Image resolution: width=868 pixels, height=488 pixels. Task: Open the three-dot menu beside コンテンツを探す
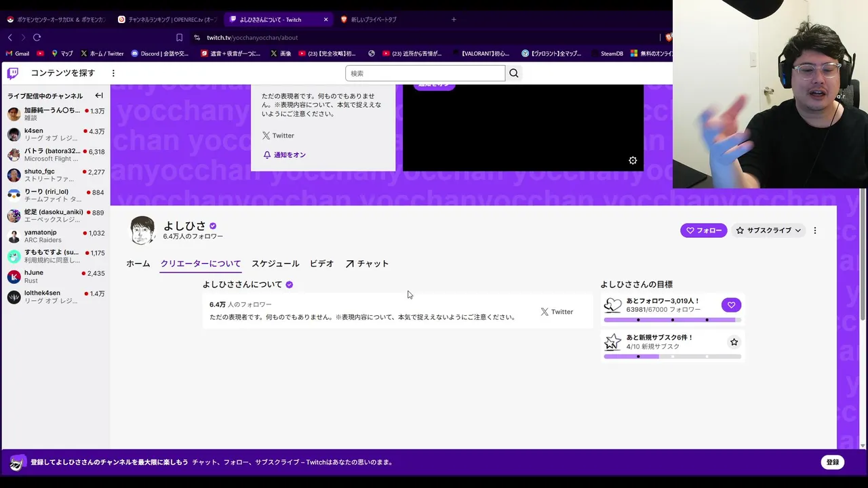pos(113,73)
